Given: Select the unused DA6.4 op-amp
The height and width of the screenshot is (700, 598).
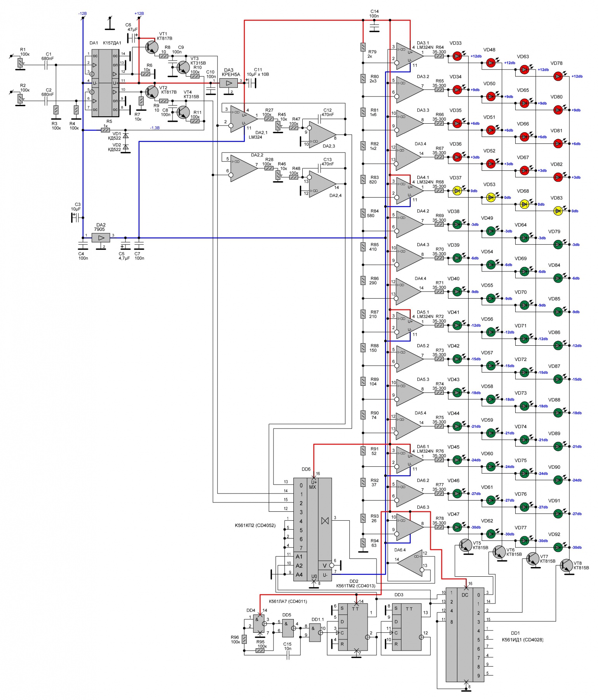Looking at the screenshot, I should [410, 563].
